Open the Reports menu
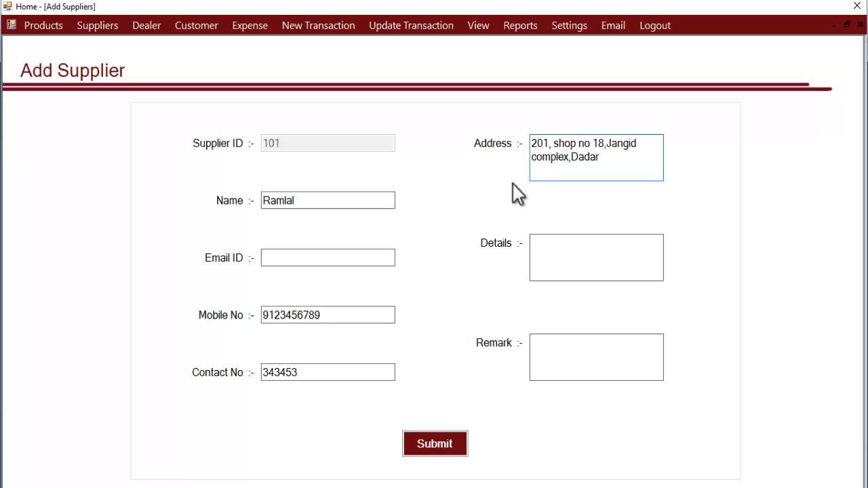The image size is (868, 488). (x=520, y=25)
